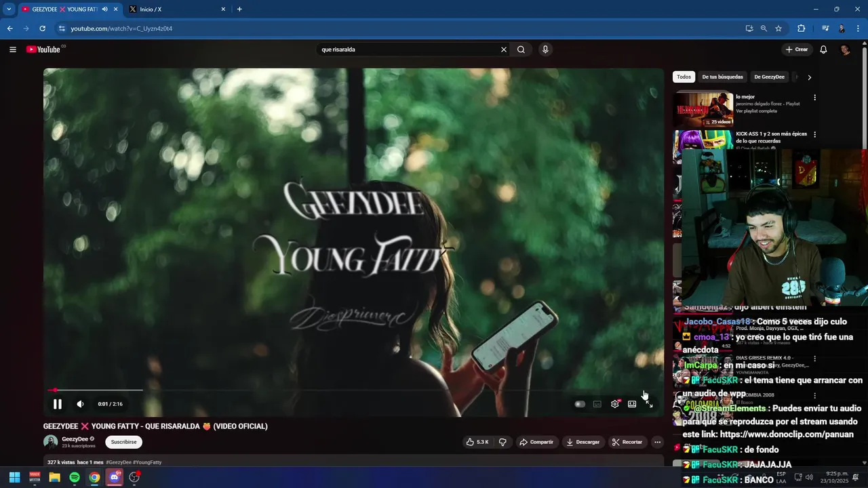Click the #GeezyDee hashtag
The width and height of the screenshot is (868, 488).
point(119,462)
